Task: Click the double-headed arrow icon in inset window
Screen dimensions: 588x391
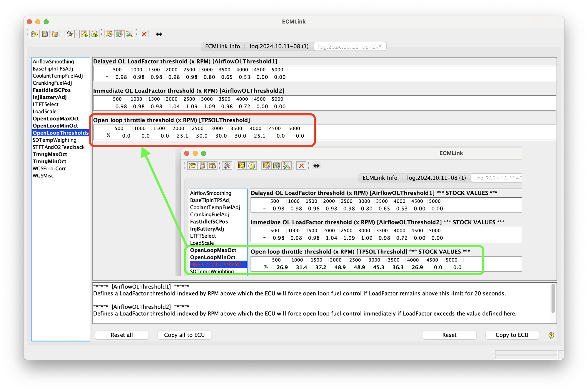Action: tap(316, 166)
